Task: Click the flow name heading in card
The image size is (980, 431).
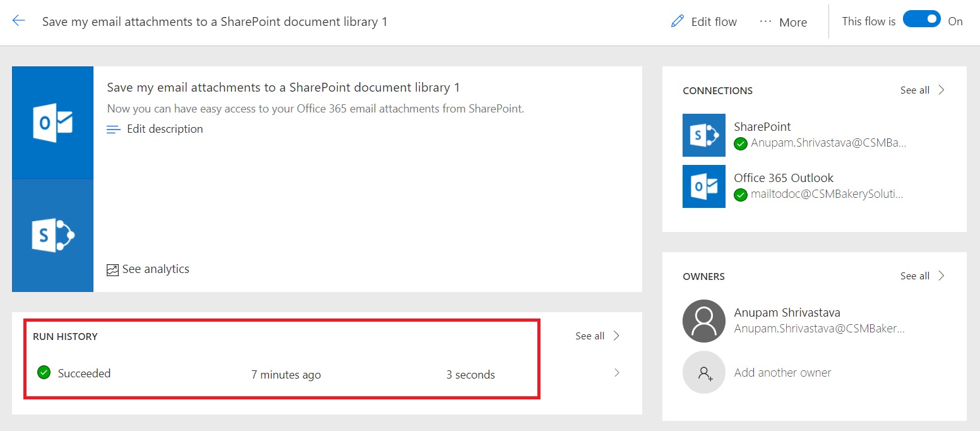Action: click(x=284, y=87)
